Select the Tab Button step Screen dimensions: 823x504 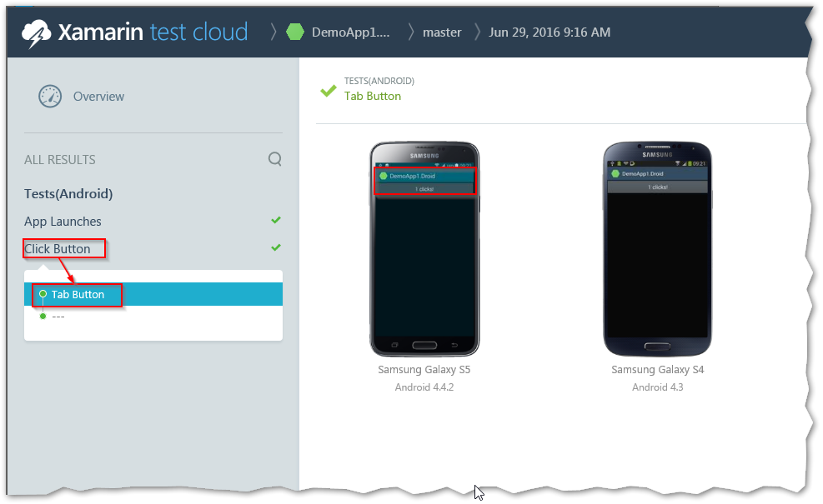78,294
